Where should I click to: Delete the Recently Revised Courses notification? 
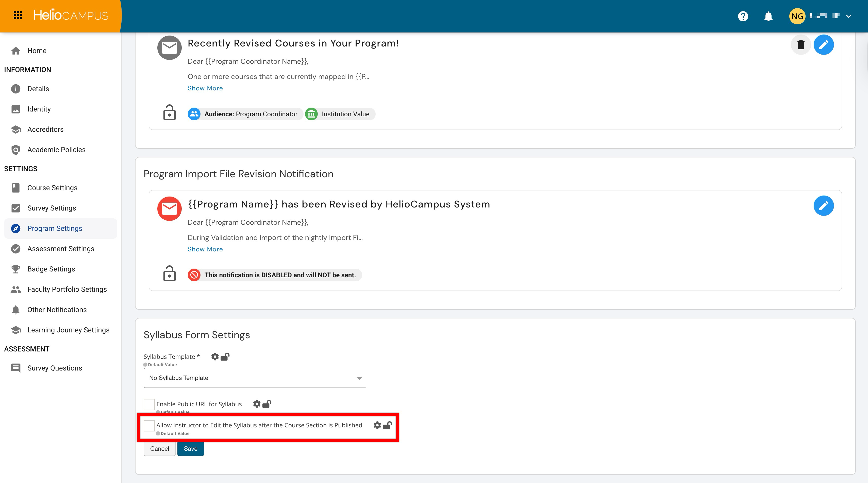click(x=800, y=44)
